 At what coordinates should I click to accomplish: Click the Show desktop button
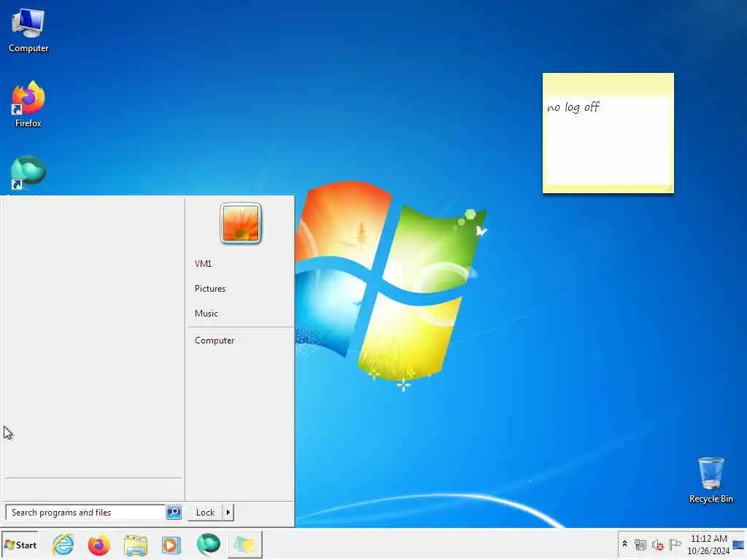click(740, 544)
